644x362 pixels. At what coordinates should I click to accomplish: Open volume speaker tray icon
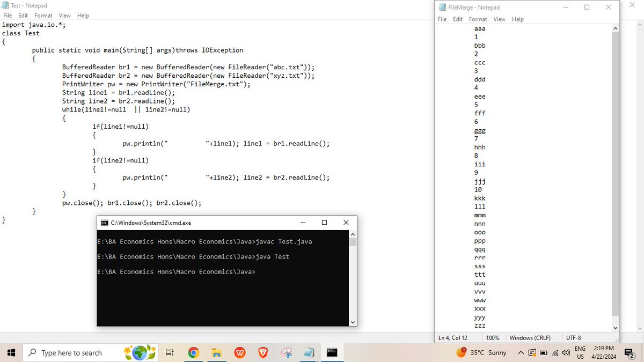pos(565,352)
